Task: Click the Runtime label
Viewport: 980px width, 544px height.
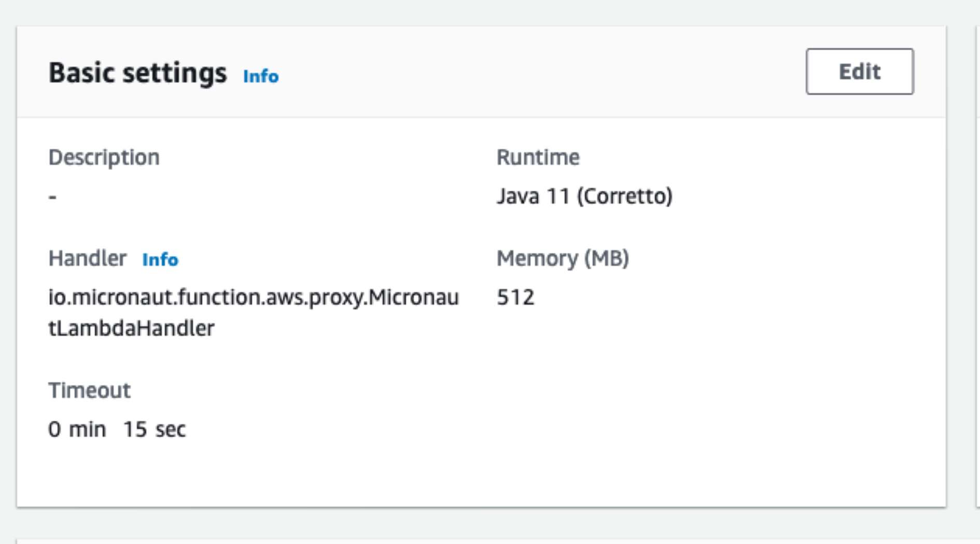Action: [x=538, y=157]
